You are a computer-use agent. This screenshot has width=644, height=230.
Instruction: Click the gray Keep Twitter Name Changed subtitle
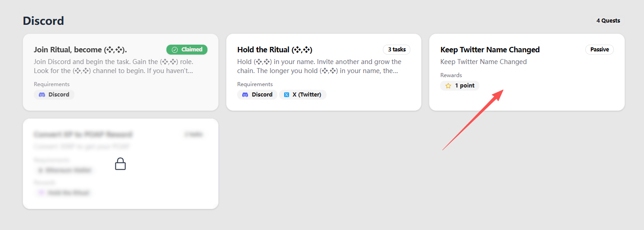[483, 62]
